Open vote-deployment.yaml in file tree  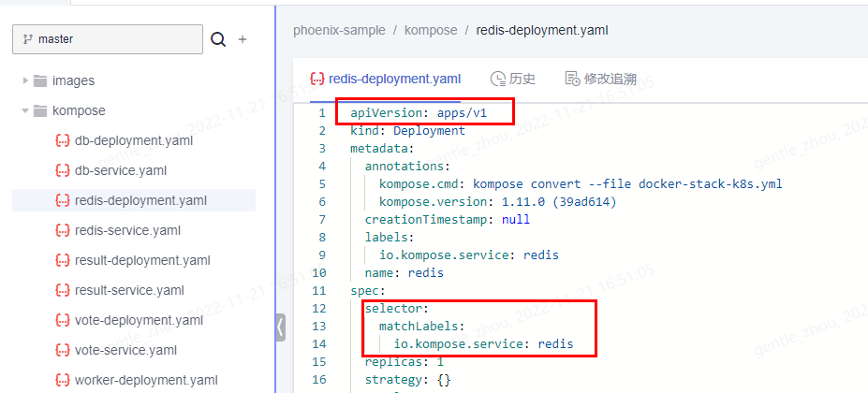(x=139, y=320)
